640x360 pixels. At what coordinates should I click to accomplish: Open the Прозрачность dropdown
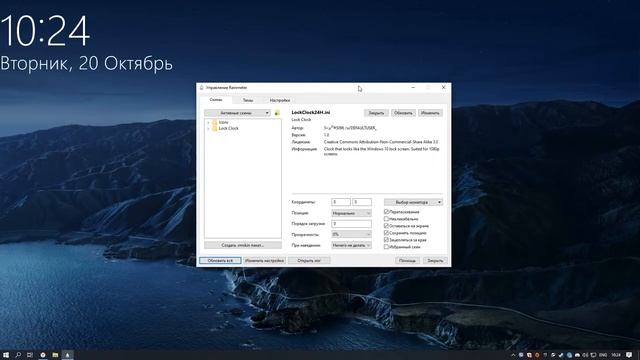[x=351, y=234]
